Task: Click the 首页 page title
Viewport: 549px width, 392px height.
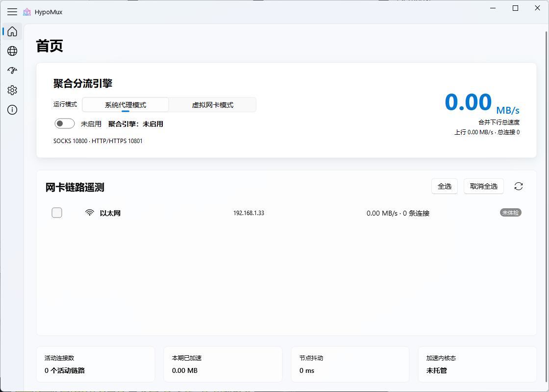Action: (x=50, y=46)
